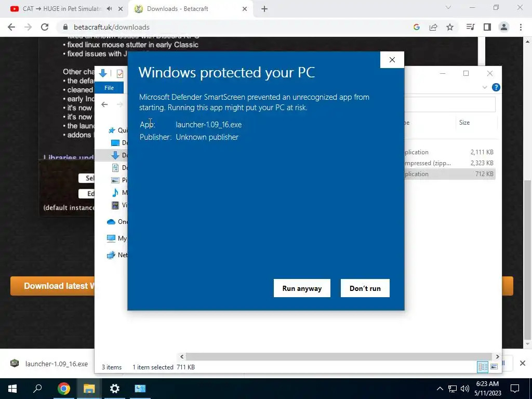Open Google icon in address bar

417,27
